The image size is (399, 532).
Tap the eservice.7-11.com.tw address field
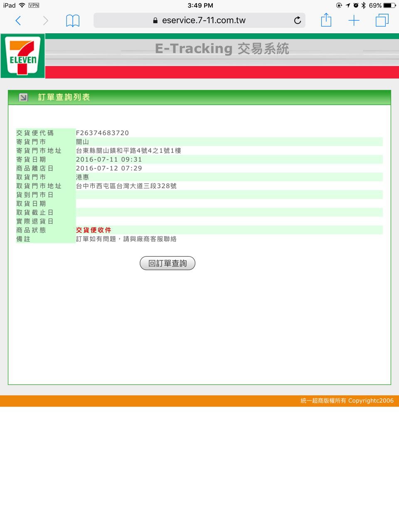coord(204,20)
